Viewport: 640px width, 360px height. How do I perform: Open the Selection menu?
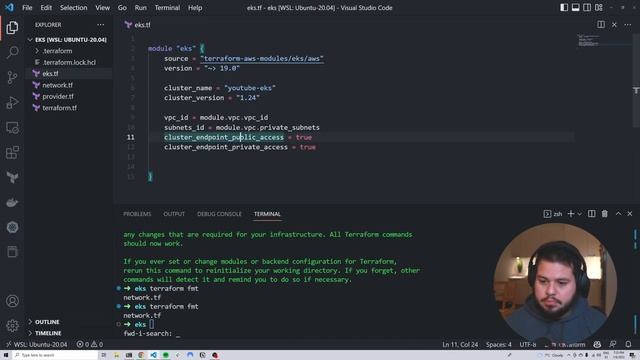pyautogui.click(x=73, y=8)
